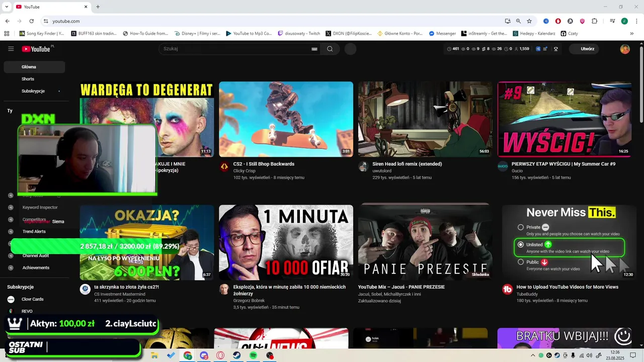This screenshot has height=362, width=644.
Task: Open the WYŚCIG My Summer Car thumbnail
Action: pos(565,119)
